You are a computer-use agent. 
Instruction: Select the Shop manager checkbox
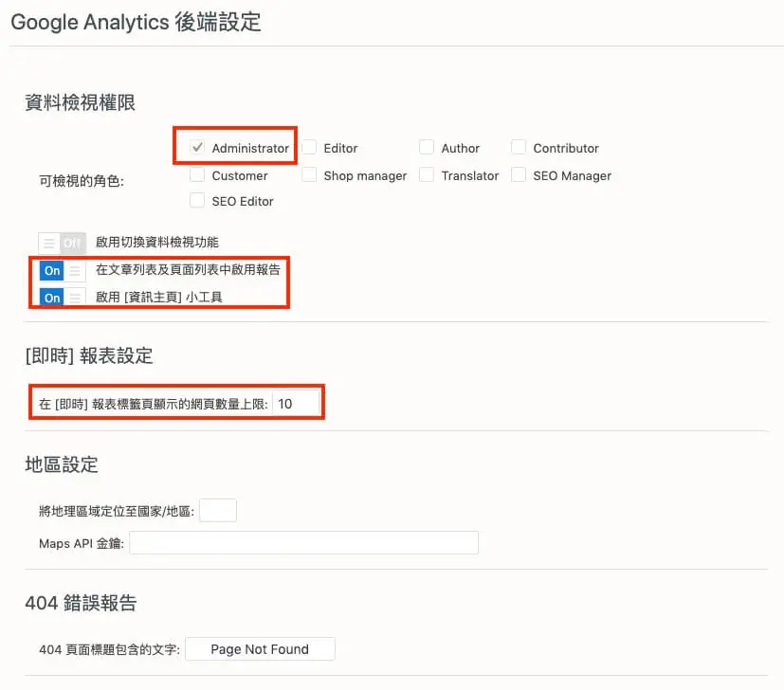coord(309,175)
